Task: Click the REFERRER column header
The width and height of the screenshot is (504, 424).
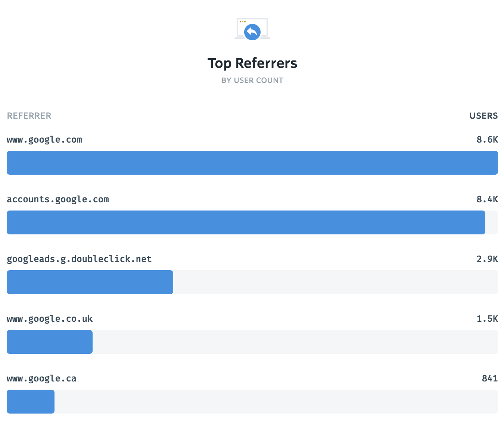Action: pos(29,116)
